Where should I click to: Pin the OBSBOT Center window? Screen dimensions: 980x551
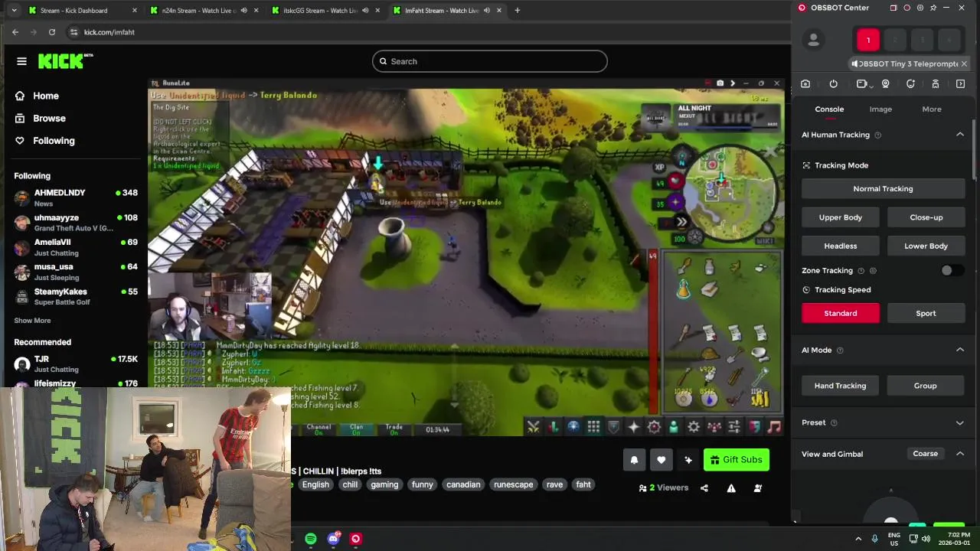click(x=933, y=8)
